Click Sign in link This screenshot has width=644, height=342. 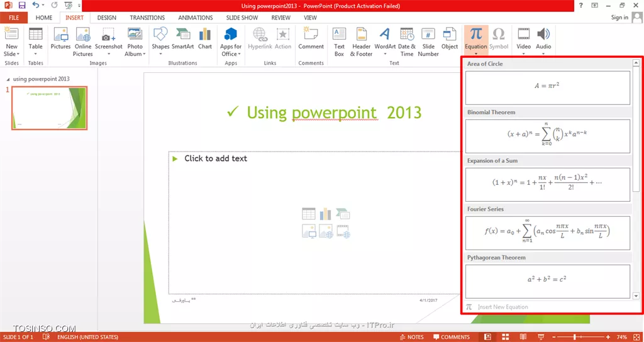(x=619, y=17)
